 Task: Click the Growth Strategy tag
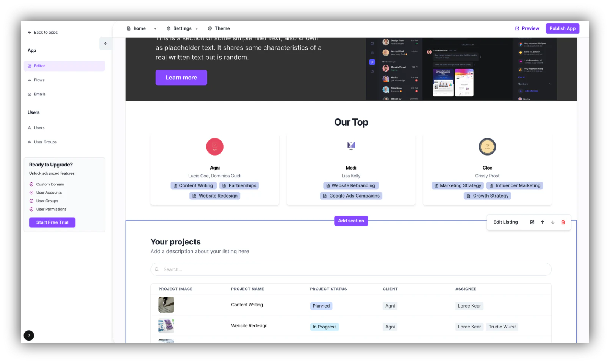click(487, 196)
